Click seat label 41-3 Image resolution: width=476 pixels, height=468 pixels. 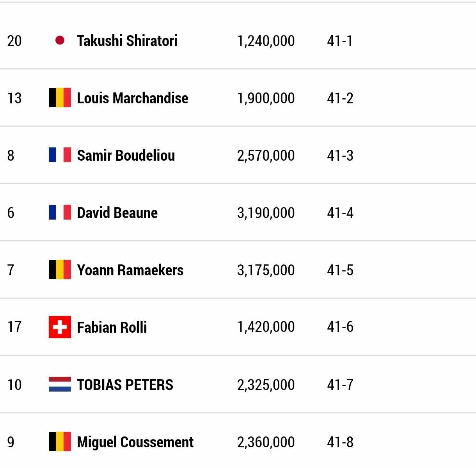pyautogui.click(x=340, y=156)
